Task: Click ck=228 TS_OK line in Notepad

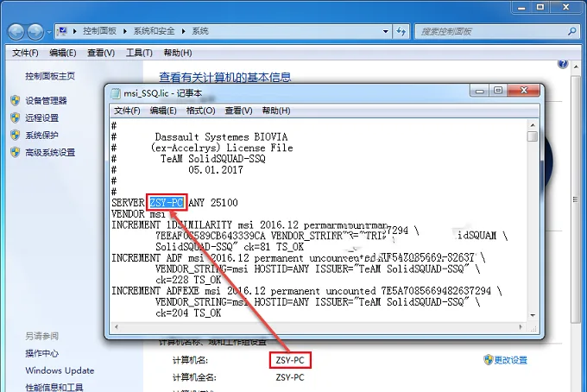Action: coord(188,280)
